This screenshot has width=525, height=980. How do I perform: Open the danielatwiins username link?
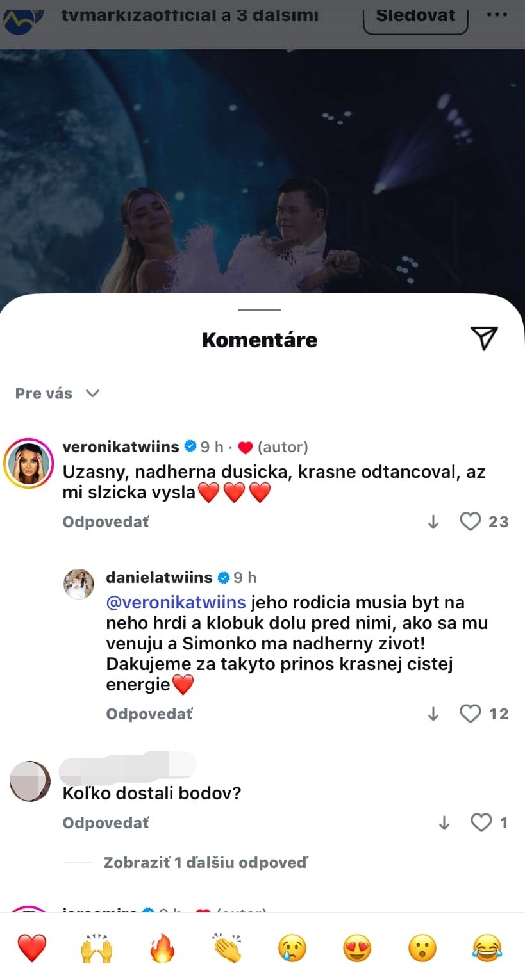[x=159, y=577]
